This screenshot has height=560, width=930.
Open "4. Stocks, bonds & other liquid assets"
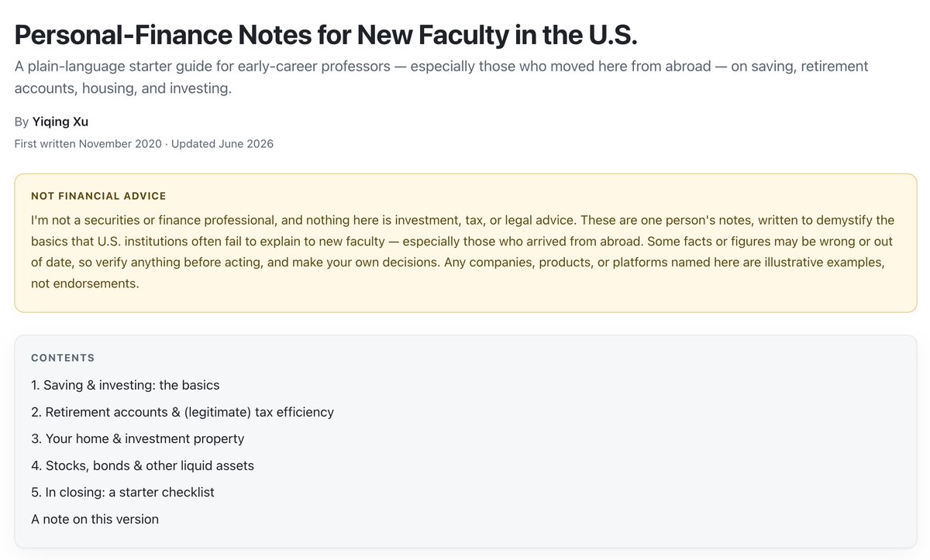tap(143, 466)
